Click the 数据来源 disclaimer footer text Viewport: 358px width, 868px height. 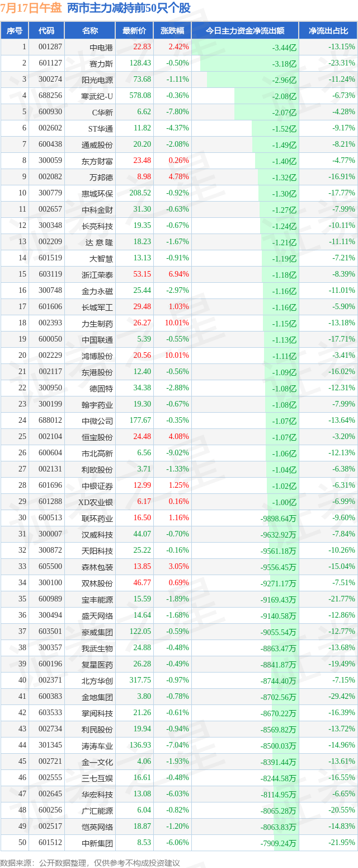click(x=91, y=862)
